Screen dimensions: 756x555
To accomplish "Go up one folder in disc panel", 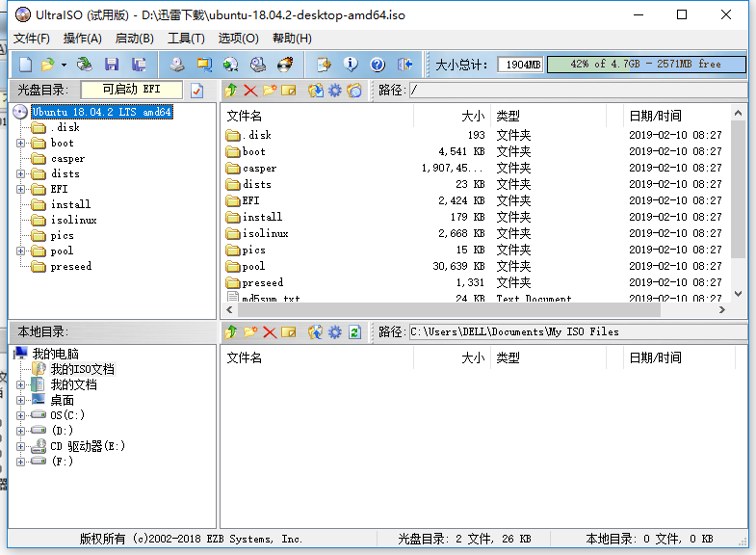I will coord(231,91).
